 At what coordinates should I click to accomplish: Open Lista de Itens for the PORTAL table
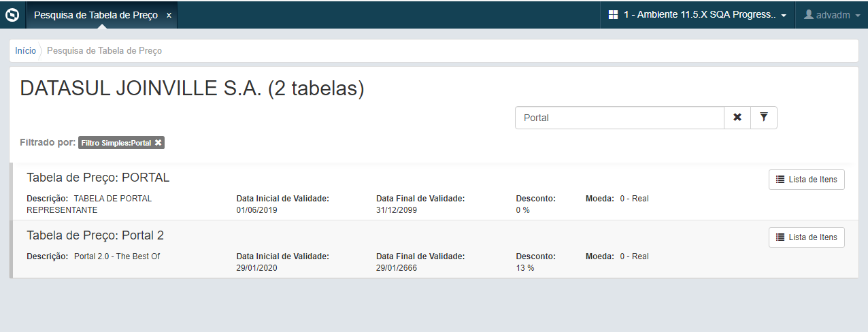pos(807,180)
